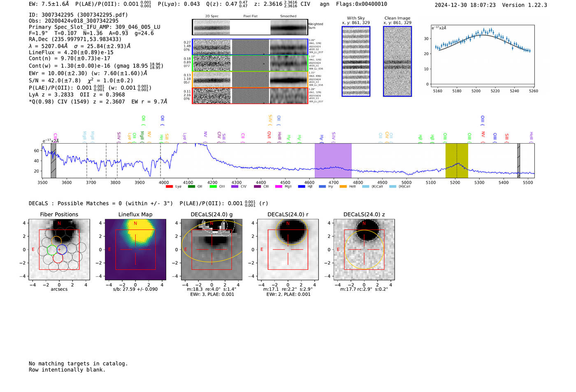576x392 pixels.
Task: Click the "EWr = 10.00(±2.30)" line
Action: (x=58, y=73)
